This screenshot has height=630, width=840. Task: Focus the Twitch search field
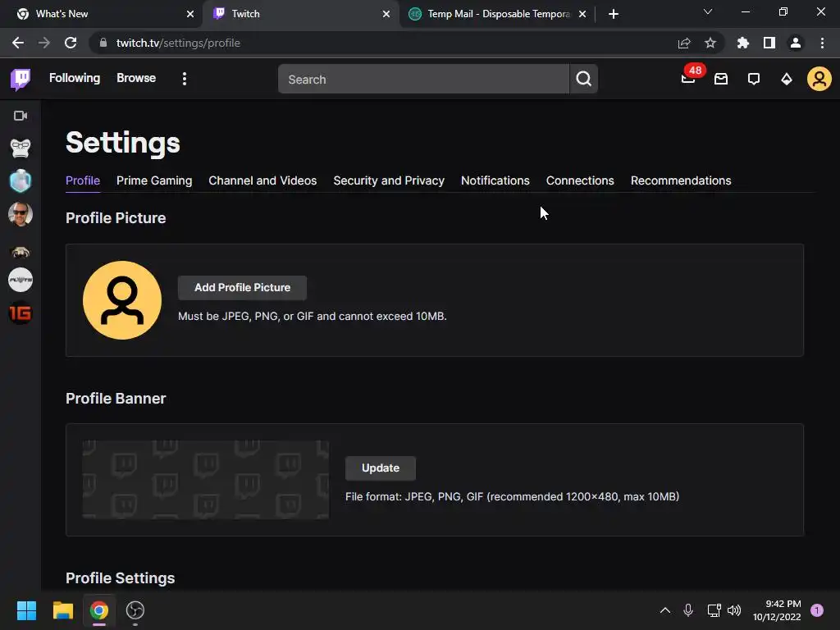(x=423, y=80)
